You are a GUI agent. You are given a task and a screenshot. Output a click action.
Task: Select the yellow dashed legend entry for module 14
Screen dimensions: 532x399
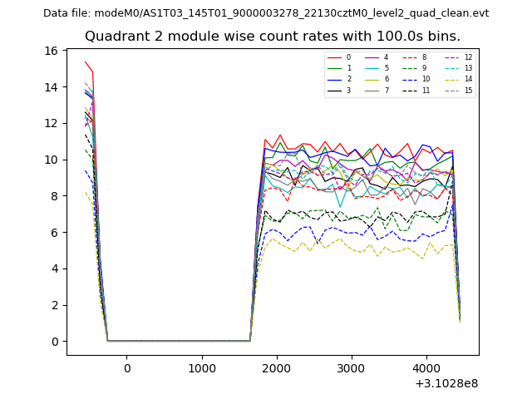click(451, 79)
